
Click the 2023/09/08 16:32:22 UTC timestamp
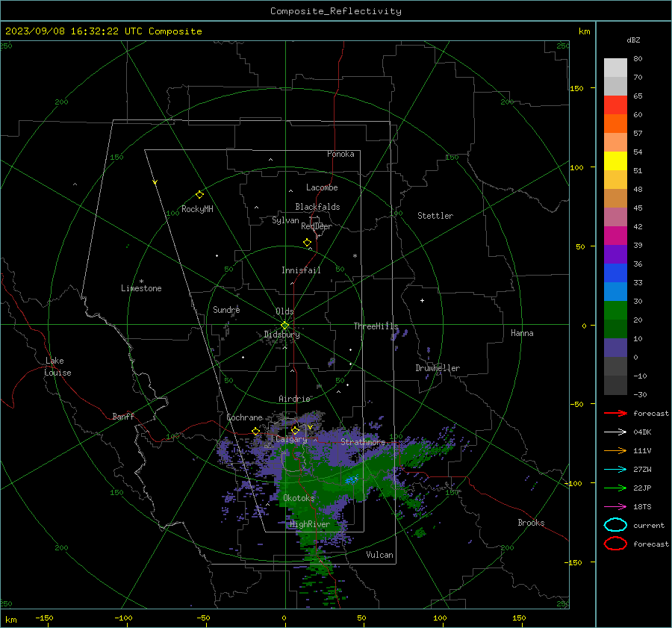pyautogui.click(x=74, y=31)
